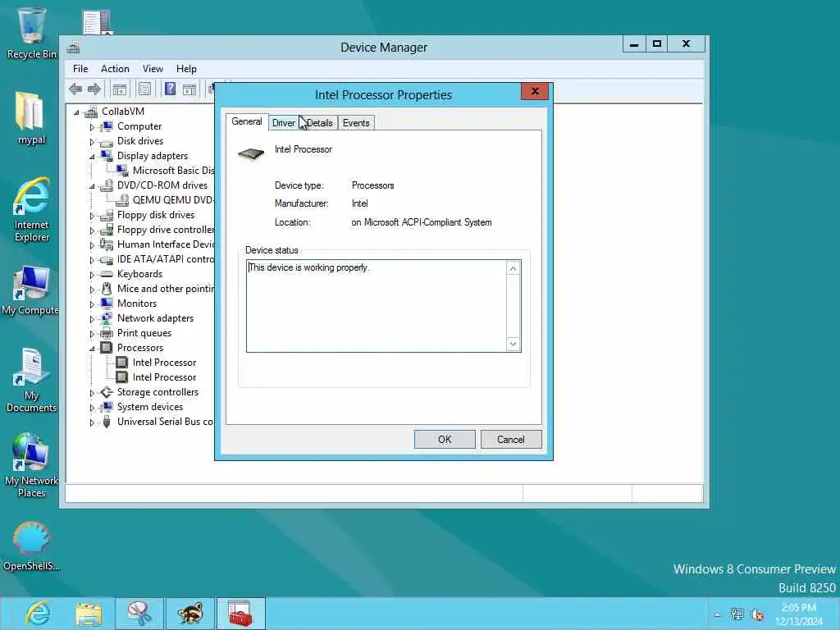The image size is (840, 630).
Task: Click the Forward arrow in Device Manager toolbar
Action: tap(94, 89)
